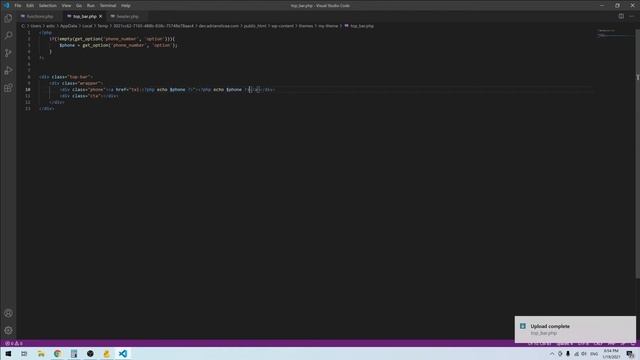Open the Terminal menu

click(x=108, y=6)
